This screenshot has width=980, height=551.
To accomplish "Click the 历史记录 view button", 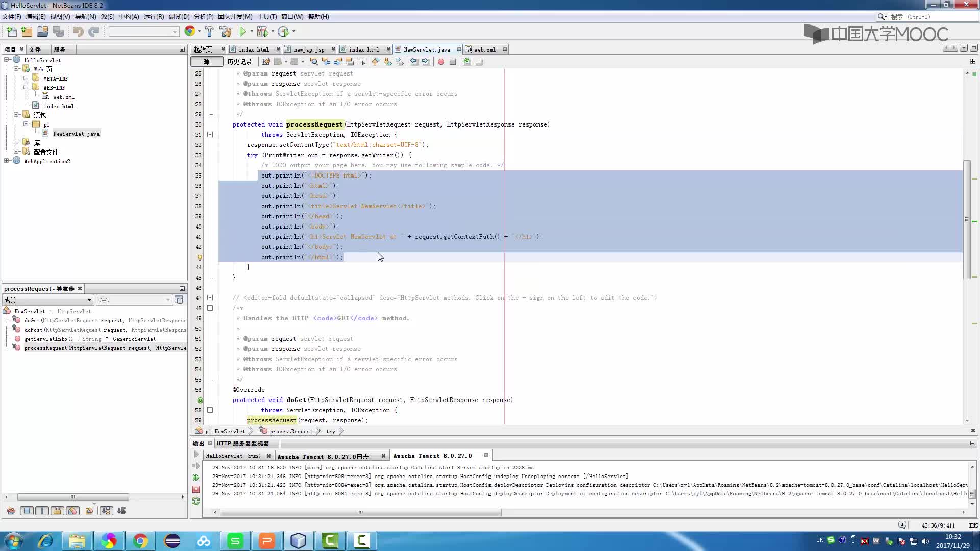I will click(x=240, y=62).
